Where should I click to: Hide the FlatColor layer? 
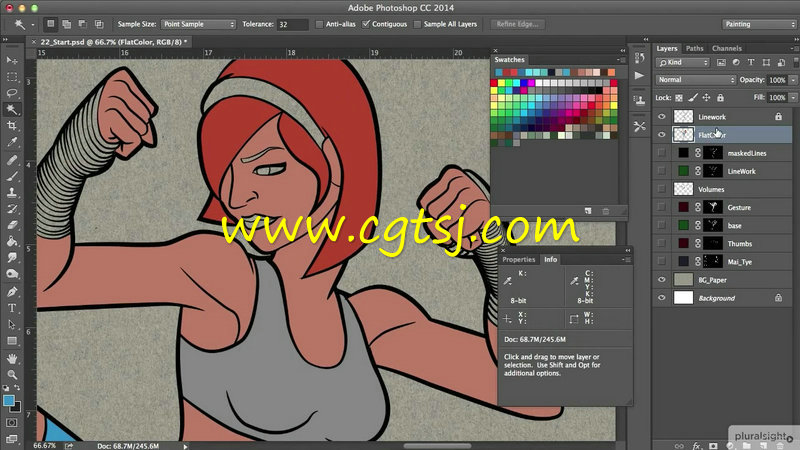[662, 135]
